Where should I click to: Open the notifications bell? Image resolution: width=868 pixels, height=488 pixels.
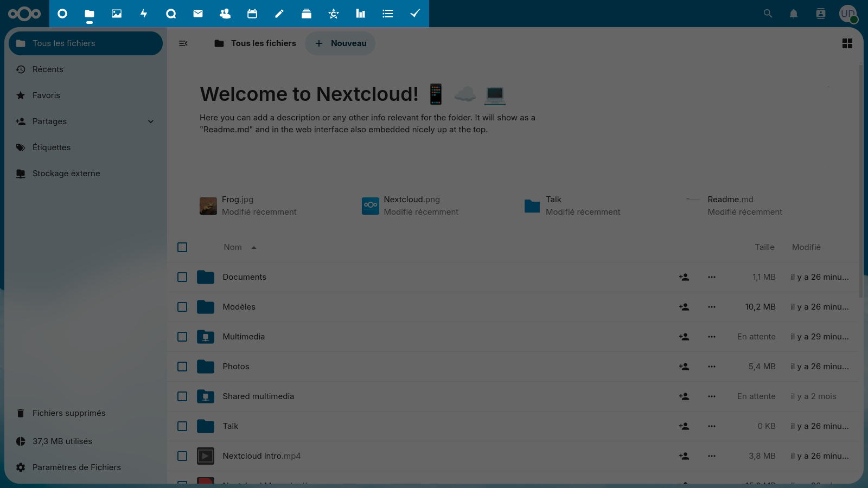794,14
